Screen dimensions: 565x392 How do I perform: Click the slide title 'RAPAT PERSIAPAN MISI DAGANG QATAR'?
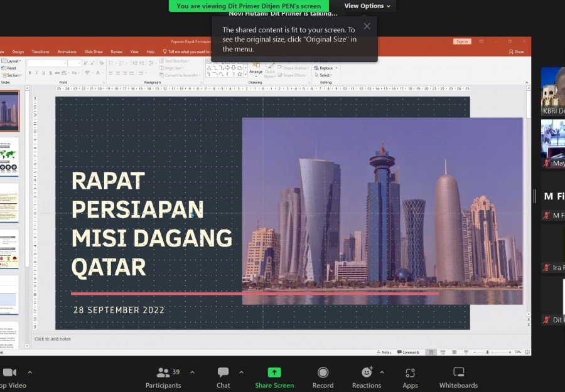point(152,224)
